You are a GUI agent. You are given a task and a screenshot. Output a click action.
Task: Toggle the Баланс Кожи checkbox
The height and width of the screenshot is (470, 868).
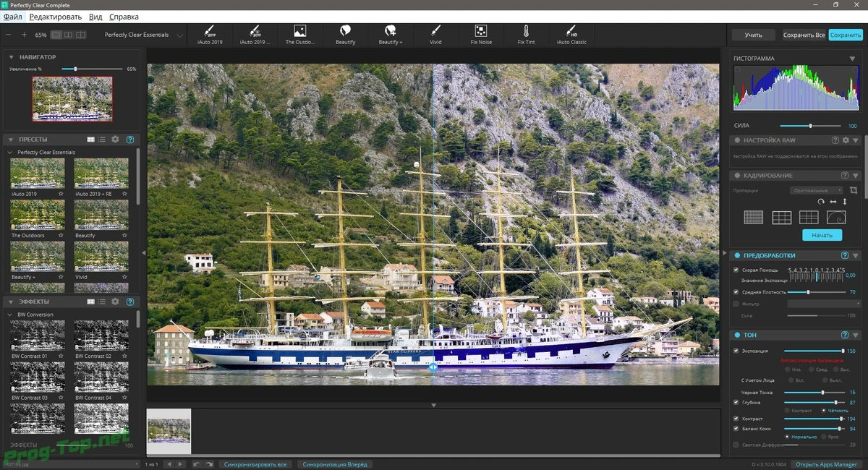736,428
